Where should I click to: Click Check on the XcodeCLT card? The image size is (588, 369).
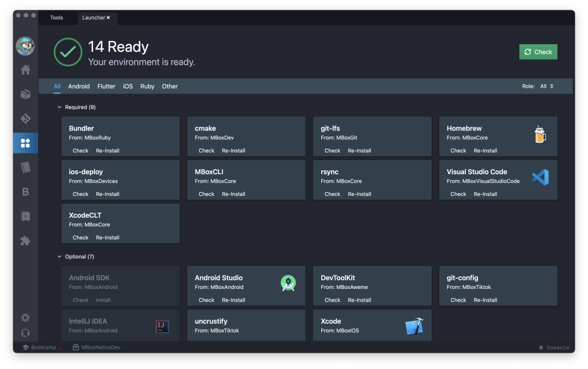pyautogui.click(x=80, y=237)
